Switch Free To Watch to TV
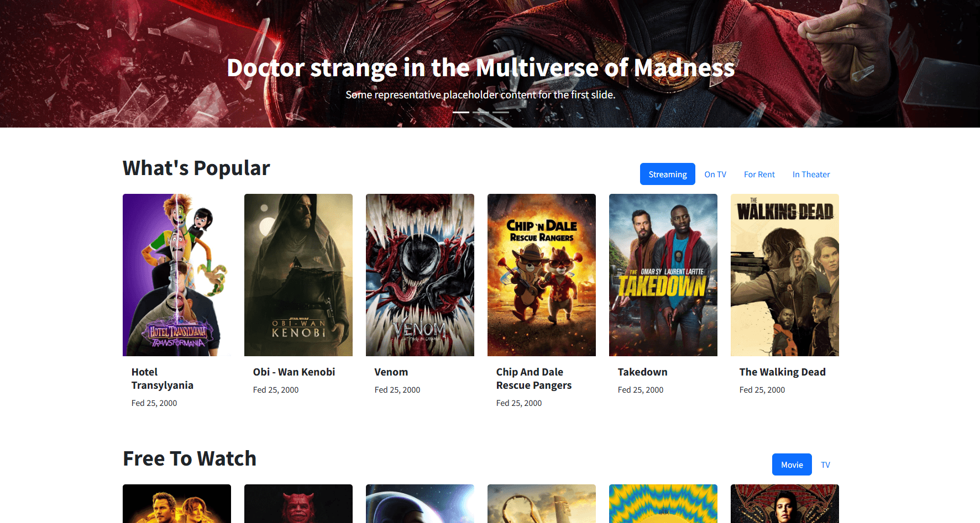 pyautogui.click(x=825, y=464)
